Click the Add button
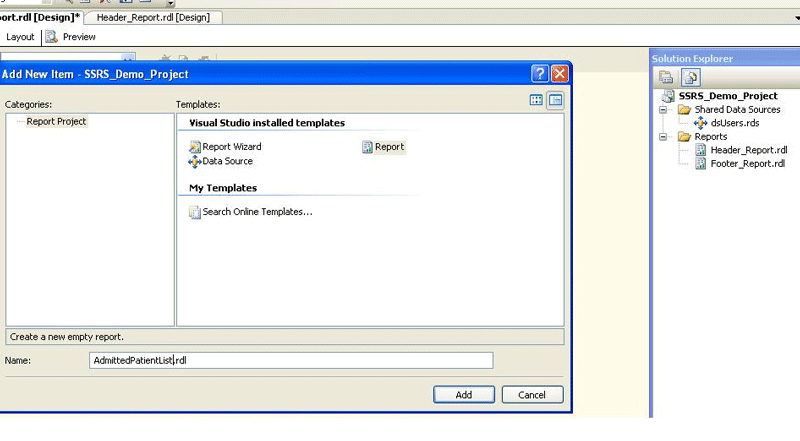Screen dimensions: 800x441 click(464, 395)
